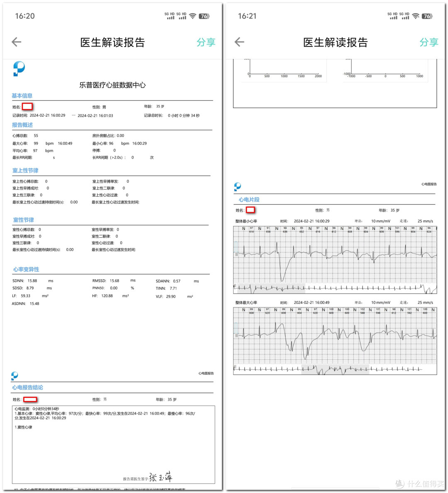Tap back arrow on right phone screen

[239, 42]
